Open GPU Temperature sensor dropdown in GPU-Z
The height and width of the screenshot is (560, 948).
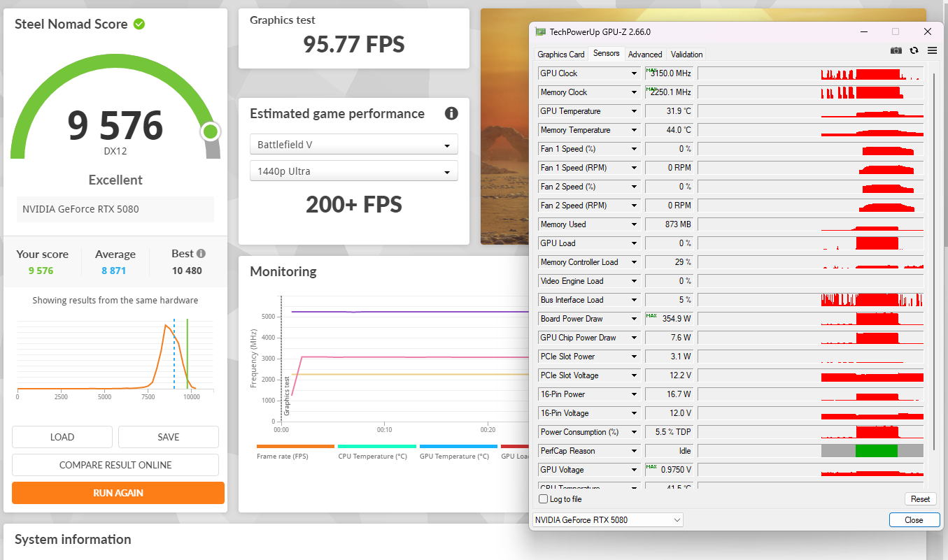point(635,111)
